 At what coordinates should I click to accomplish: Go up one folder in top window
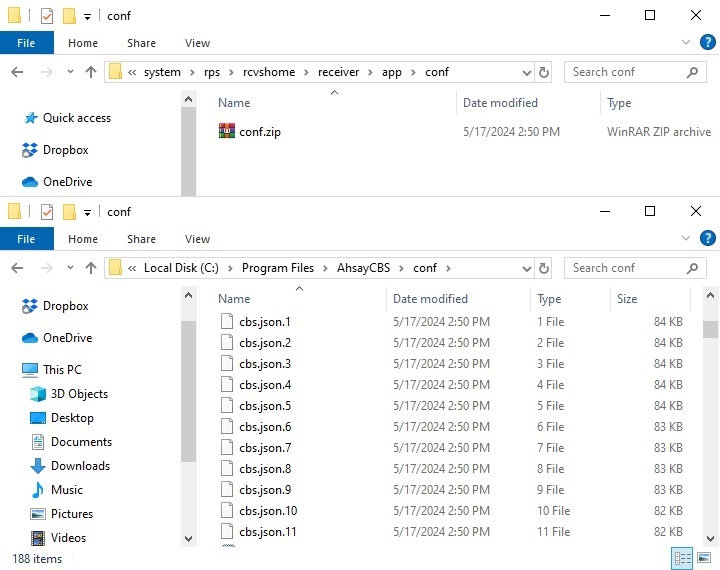(91, 72)
